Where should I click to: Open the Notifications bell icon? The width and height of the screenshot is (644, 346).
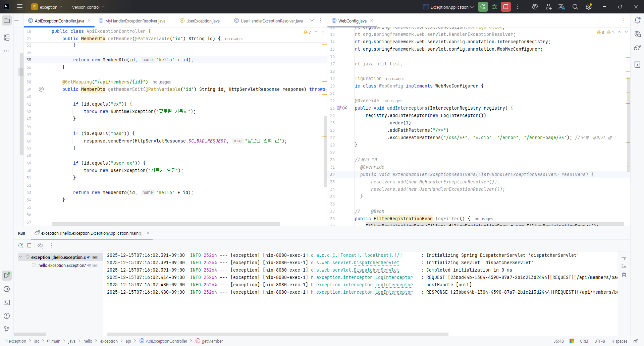(x=637, y=21)
